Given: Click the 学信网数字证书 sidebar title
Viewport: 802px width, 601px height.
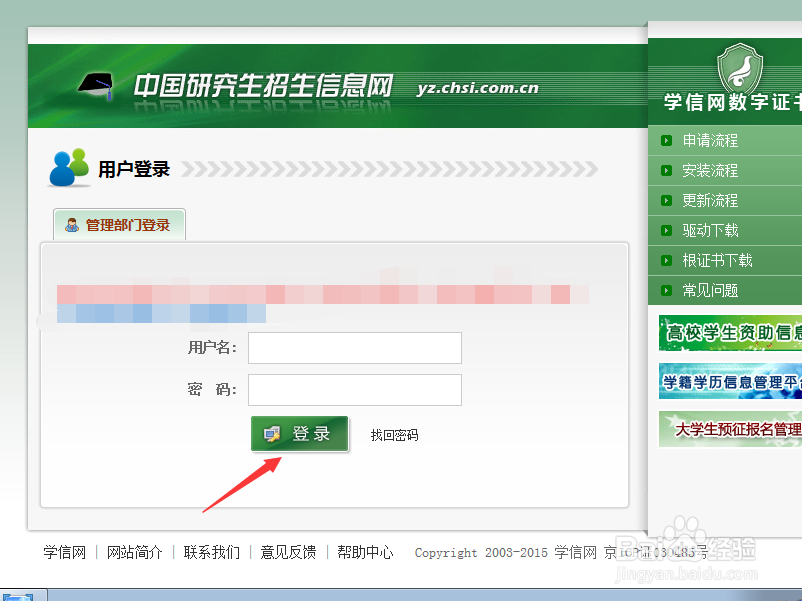Looking at the screenshot, I should 732,102.
